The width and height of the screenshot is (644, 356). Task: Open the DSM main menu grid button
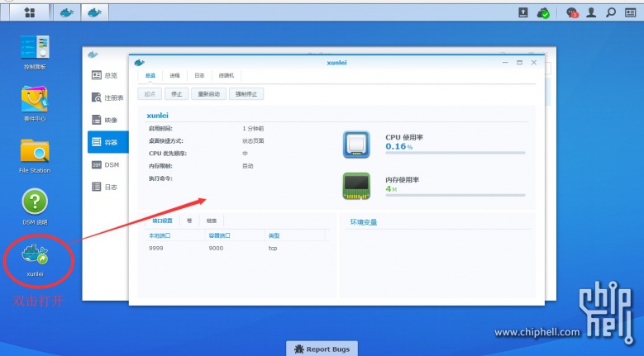tap(30, 12)
